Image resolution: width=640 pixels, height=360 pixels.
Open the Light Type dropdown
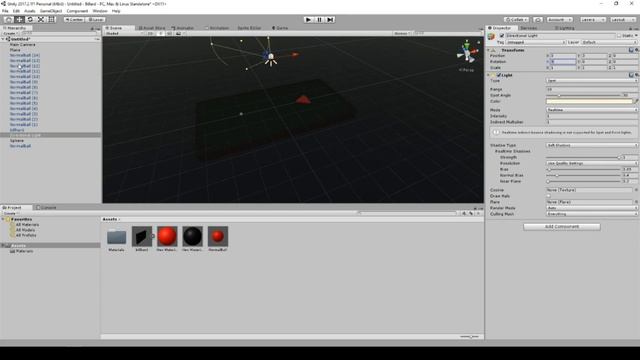click(x=592, y=81)
